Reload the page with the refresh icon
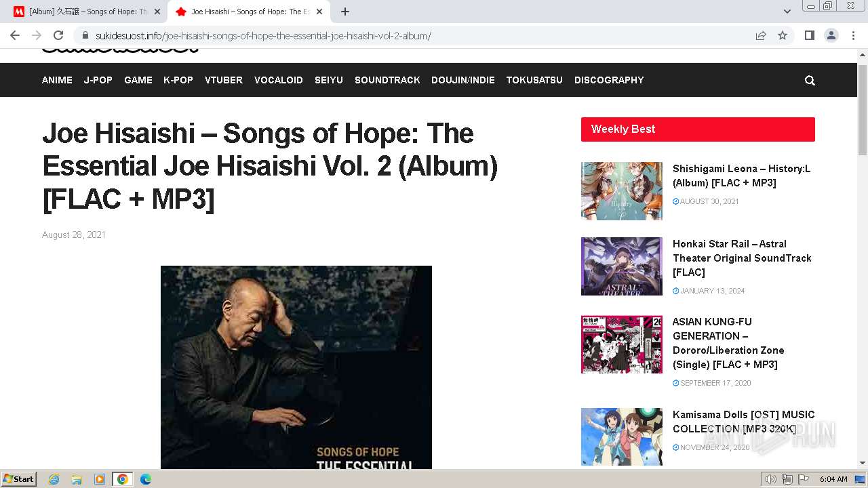 (x=58, y=35)
